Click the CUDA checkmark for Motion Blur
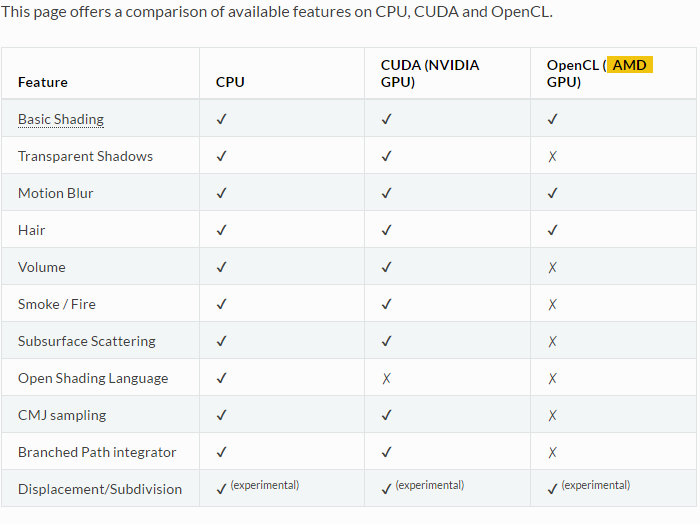 tap(387, 194)
